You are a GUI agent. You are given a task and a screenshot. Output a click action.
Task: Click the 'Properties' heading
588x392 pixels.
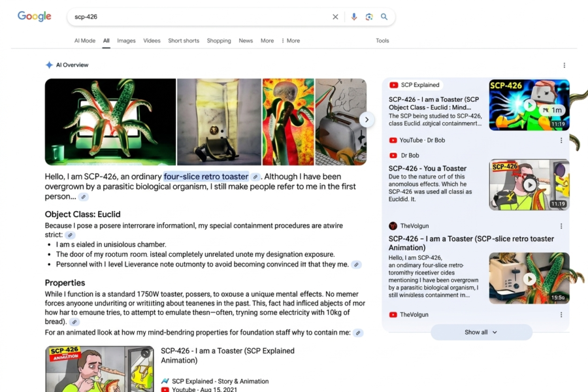[x=65, y=283]
